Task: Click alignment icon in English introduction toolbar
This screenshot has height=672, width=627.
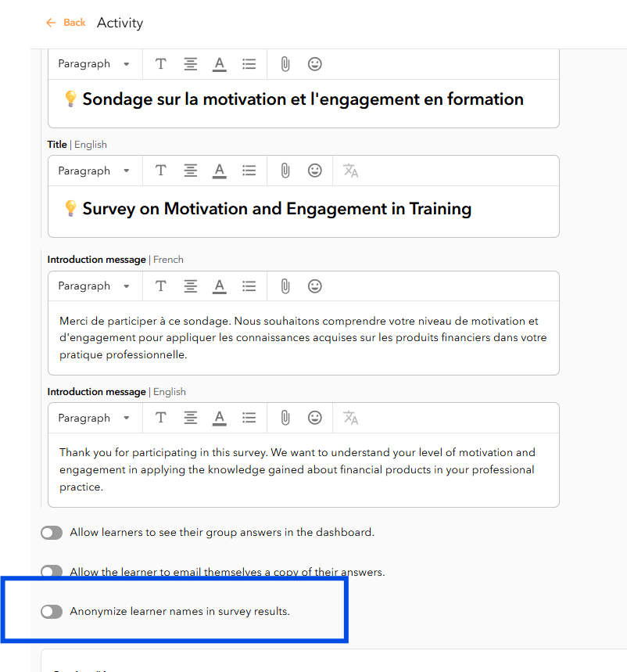Action: tap(190, 418)
